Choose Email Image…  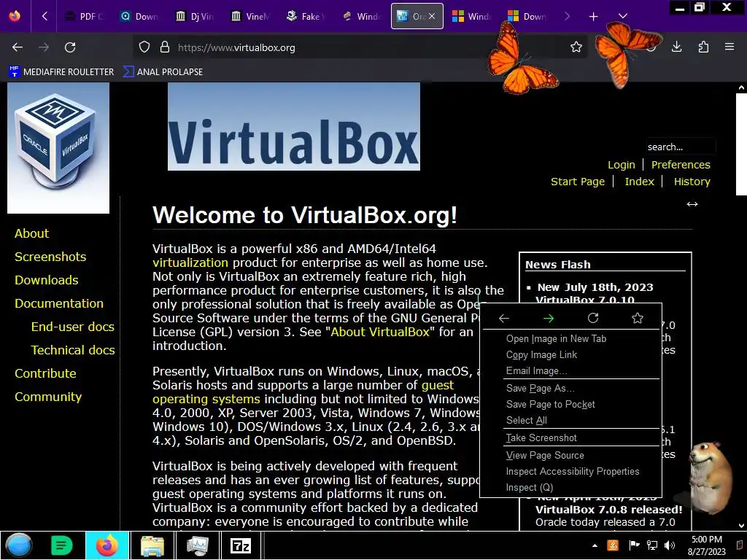pos(570,371)
